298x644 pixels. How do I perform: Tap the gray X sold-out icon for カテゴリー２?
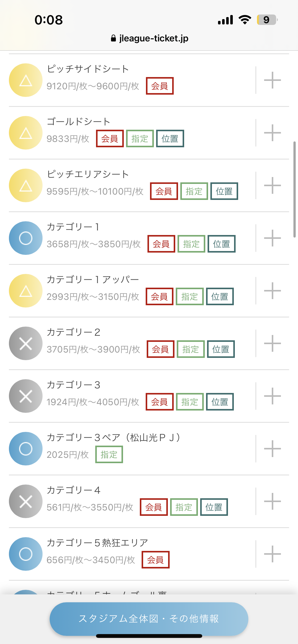(26, 343)
